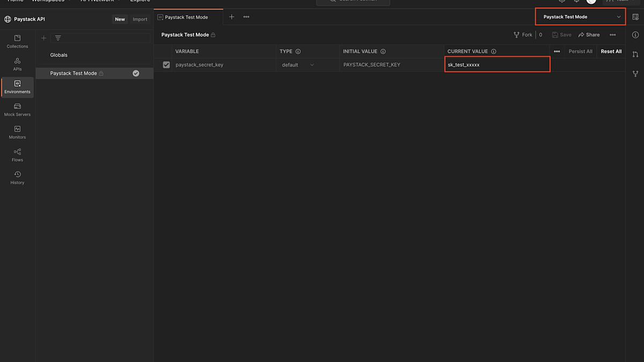Open the Collections sidebar section
The width and height of the screenshot is (644, 362).
(x=17, y=42)
